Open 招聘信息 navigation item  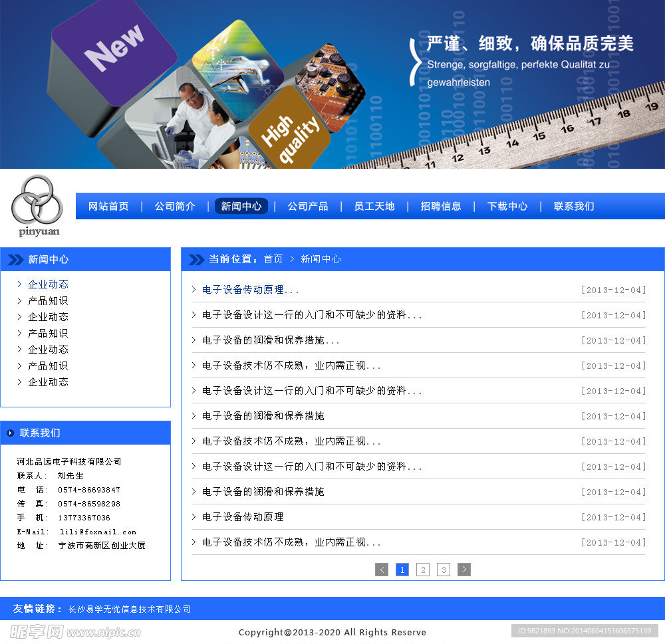click(x=441, y=207)
